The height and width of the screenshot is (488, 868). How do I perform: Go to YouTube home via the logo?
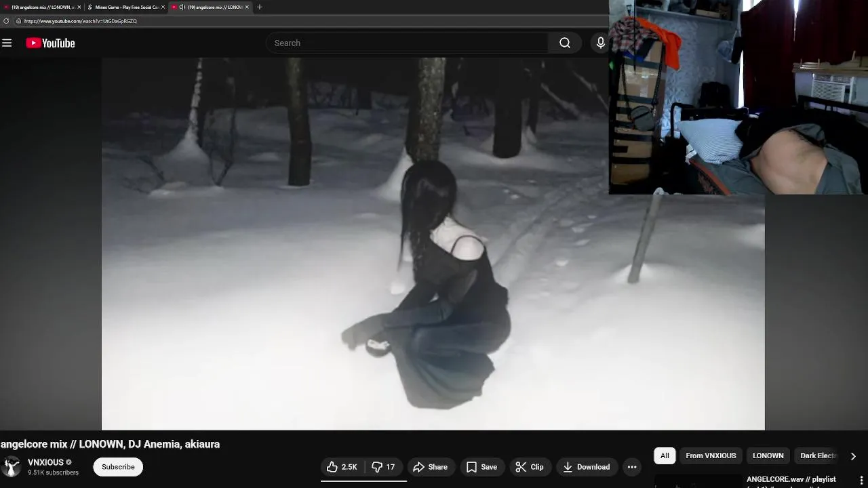click(50, 43)
